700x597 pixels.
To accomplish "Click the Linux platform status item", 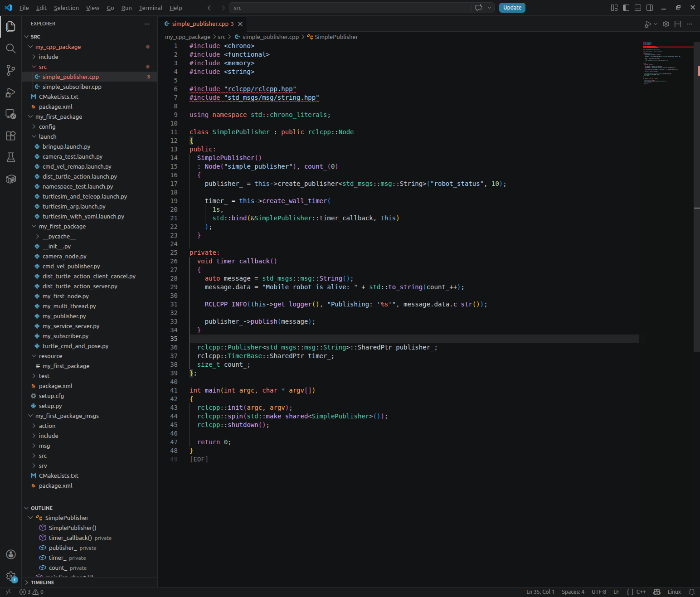I will tap(674, 592).
